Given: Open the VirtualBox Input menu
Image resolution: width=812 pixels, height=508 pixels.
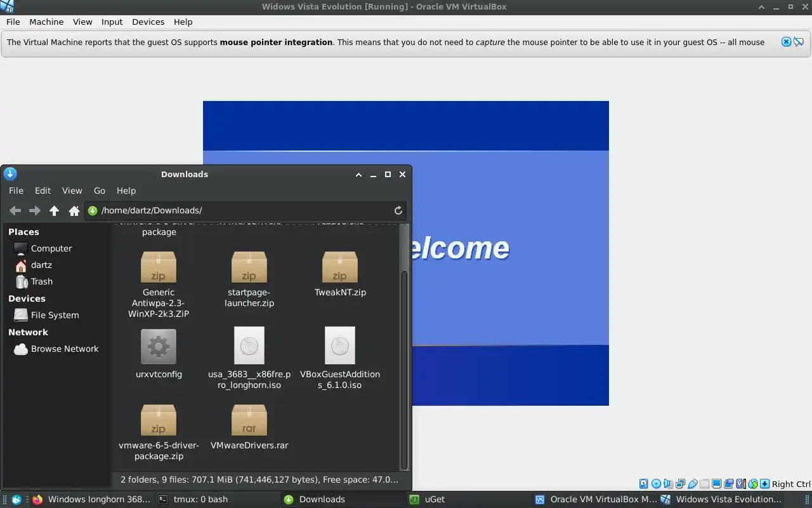Looking at the screenshot, I should [112, 22].
